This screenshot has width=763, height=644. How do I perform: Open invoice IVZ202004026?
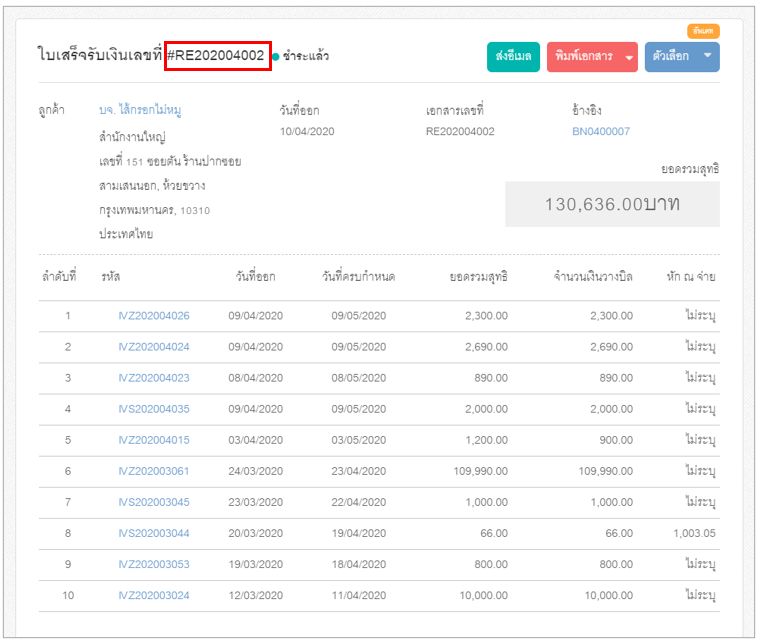(154, 316)
